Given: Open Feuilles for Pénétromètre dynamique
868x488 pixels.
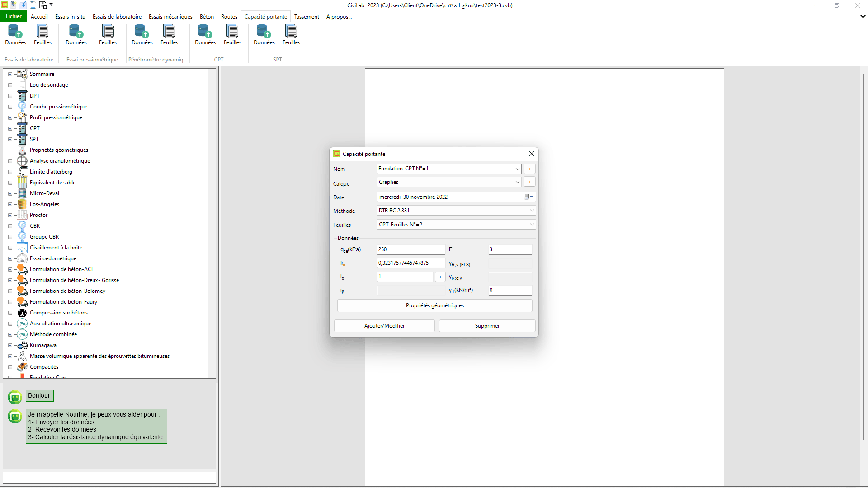Looking at the screenshot, I should click(169, 35).
